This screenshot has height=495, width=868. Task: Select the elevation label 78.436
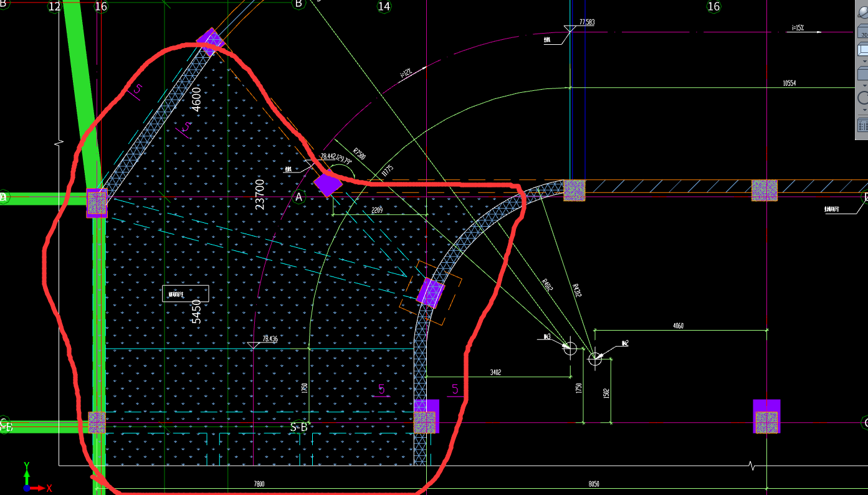coord(270,339)
